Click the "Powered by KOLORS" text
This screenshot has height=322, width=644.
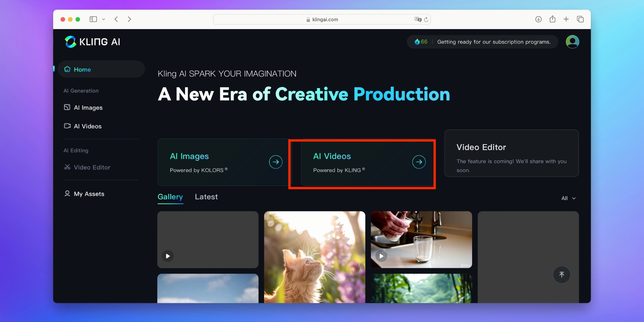pos(198,170)
